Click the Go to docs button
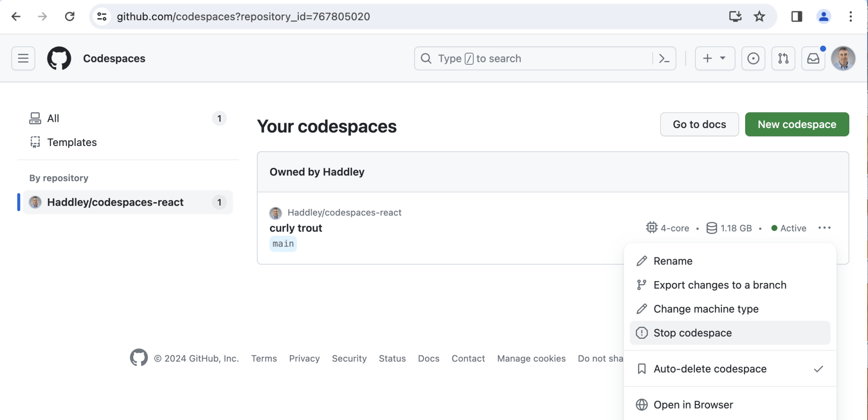Image resolution: width=868 pixels, height=420 pixels. (x=699, y=124)
